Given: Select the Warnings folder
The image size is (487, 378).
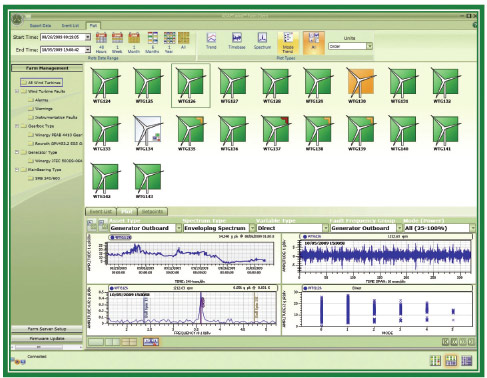Looking at the screenshot, I should point(40,109).
